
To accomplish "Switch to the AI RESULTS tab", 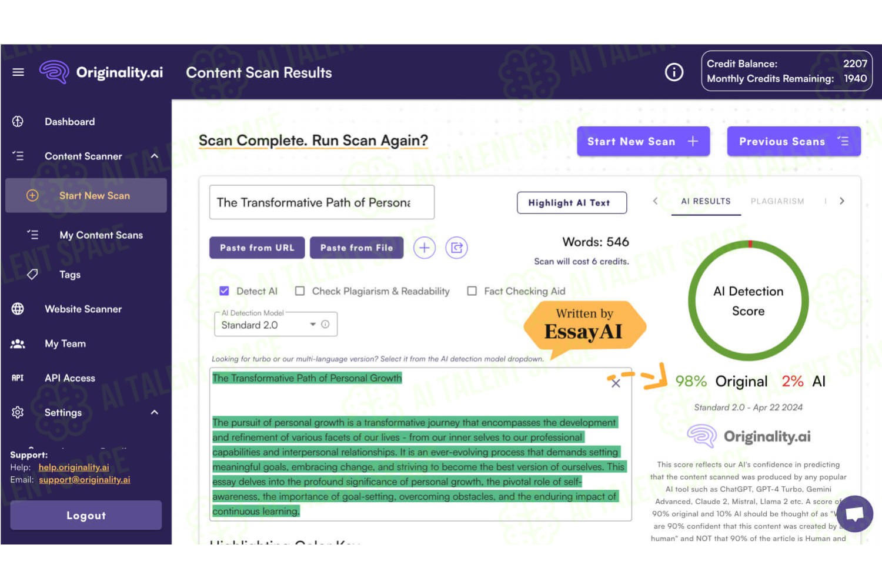I will click(706, 201).
